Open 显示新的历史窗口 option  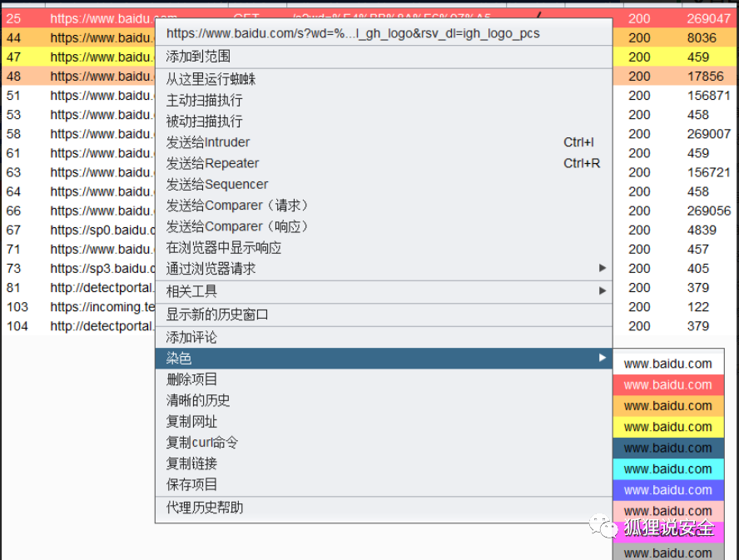(384, 315)
